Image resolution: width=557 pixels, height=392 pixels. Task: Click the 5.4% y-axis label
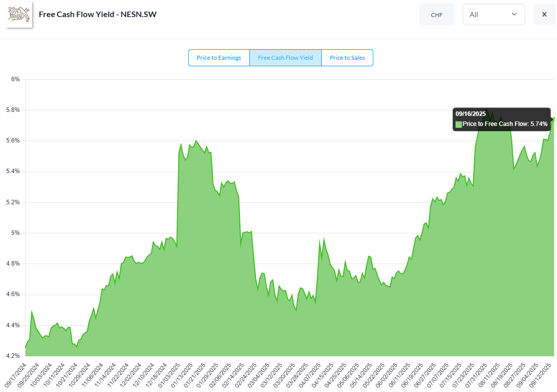pyautogui.click(x=13, y=172)
